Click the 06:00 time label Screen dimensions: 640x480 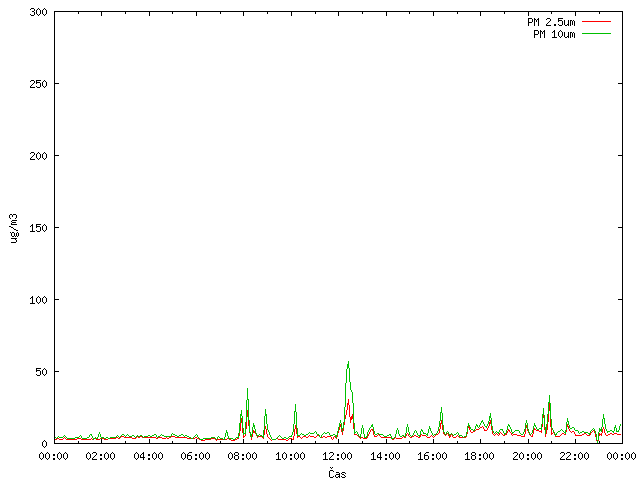coord(196,456)
